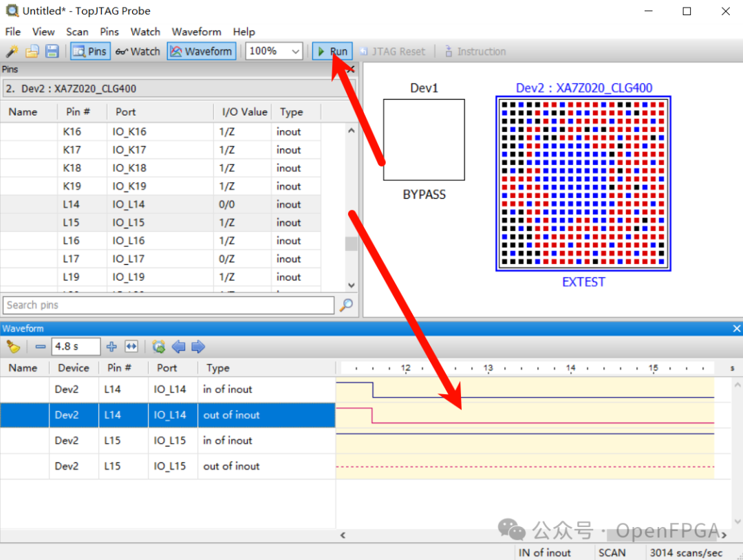Open the Help menu
Viewport: 743px width, 560px height.
click(x=244, y=32)
